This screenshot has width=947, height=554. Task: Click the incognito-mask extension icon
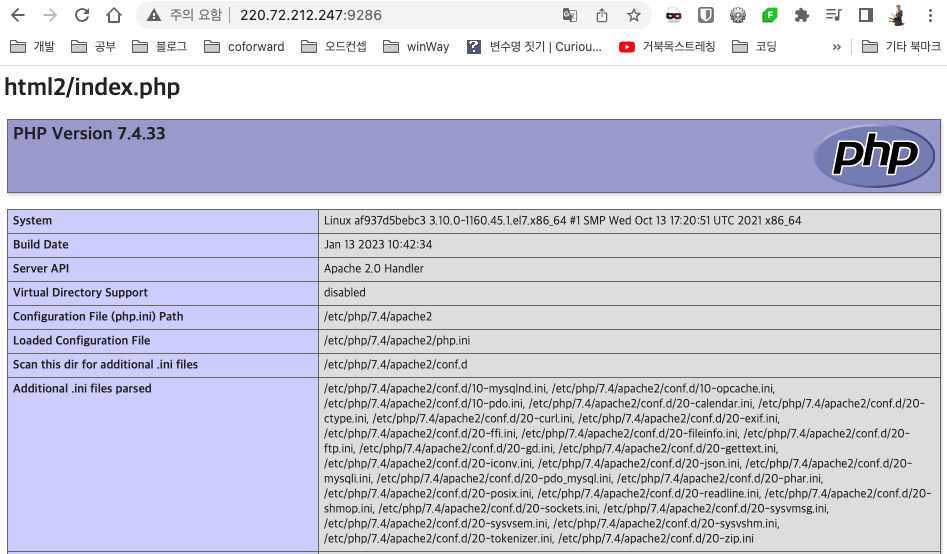(673, 15)
